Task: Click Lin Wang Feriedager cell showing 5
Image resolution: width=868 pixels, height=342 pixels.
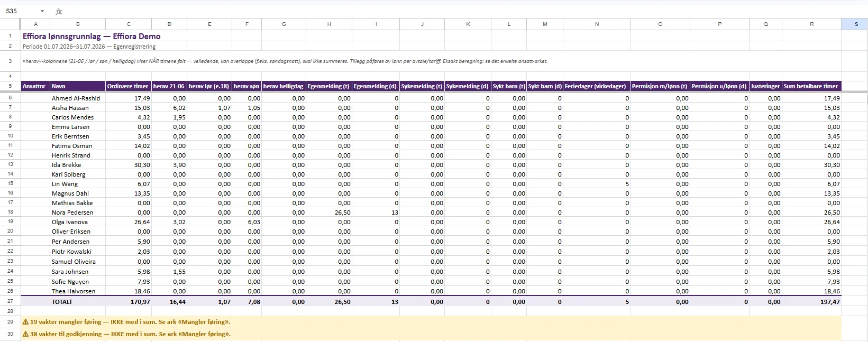Action: click(597, 184)
